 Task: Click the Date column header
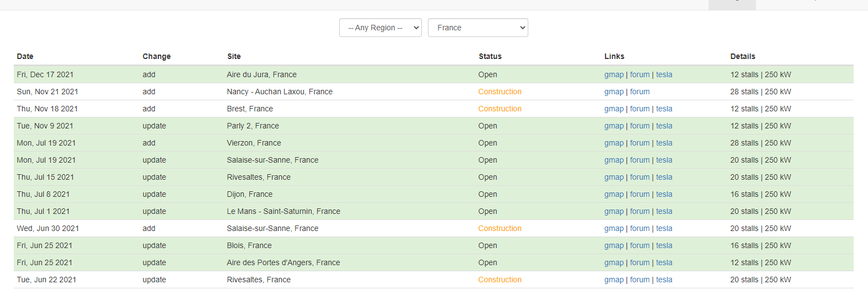point(25,56)
